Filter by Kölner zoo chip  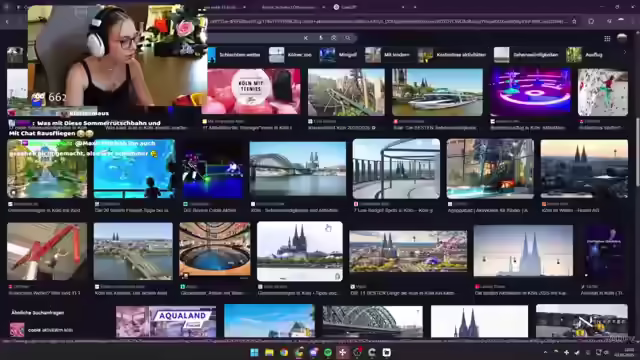pos(291,55)
